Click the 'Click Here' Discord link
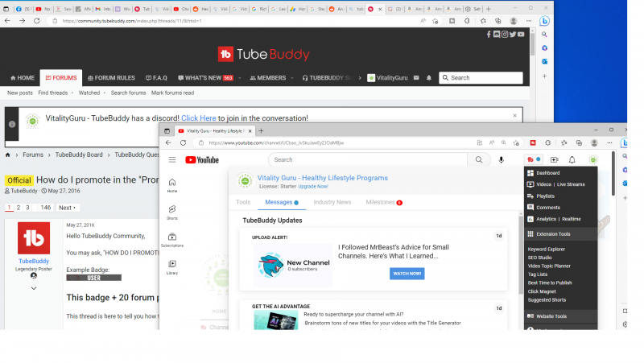 (x=198, y=118)
